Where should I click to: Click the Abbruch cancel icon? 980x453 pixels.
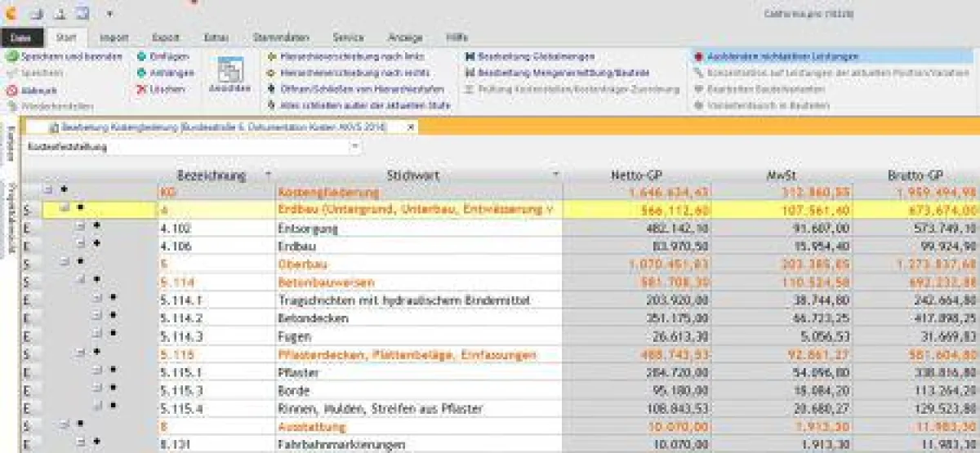[x=12, y=91]
